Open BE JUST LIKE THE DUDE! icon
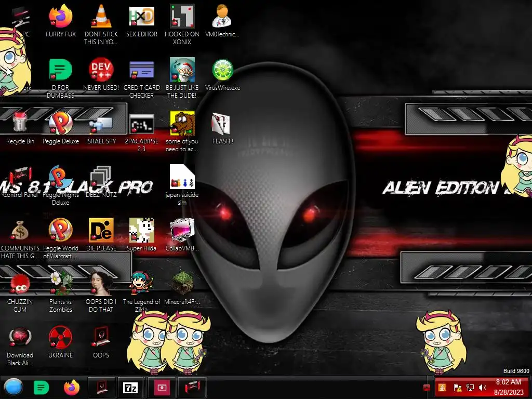 tap(182, 70)
